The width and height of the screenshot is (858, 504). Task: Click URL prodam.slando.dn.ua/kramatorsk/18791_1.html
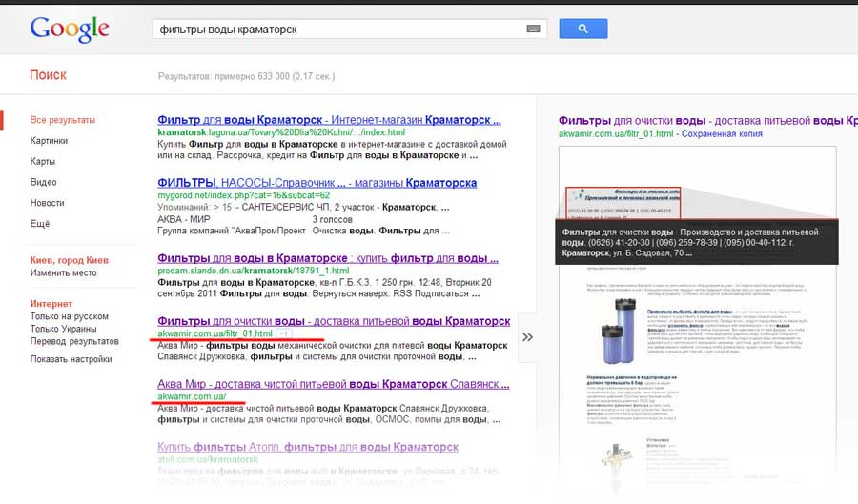pos(254,271)
